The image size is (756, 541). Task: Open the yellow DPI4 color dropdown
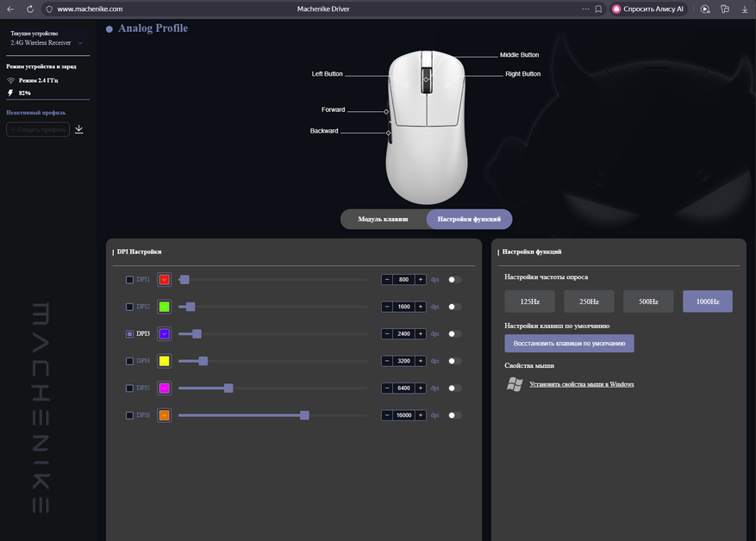coord(165,361)
